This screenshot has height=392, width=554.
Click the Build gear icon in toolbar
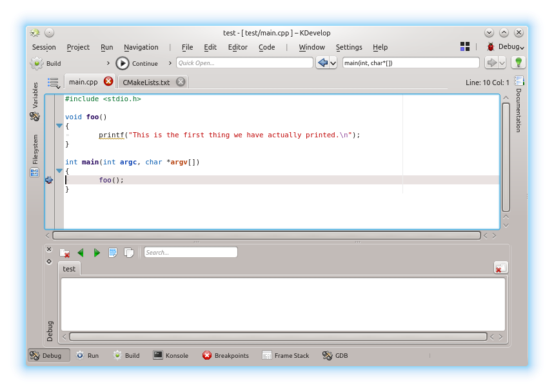(x=37, y=63)
